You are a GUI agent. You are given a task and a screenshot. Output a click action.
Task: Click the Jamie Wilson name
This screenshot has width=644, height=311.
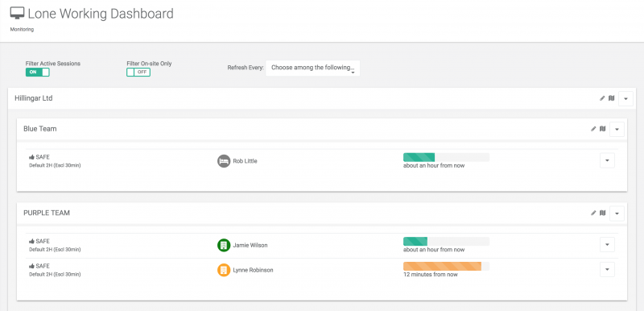click(250, 245)
